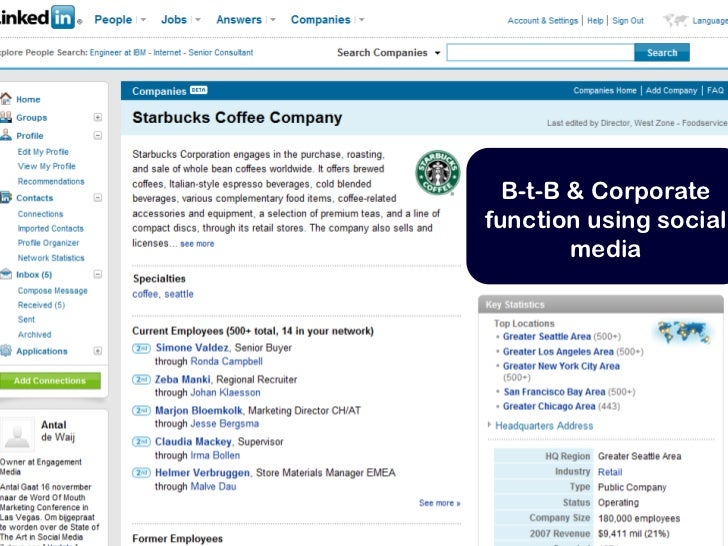The image size is (728, 546).
Task: Open the Answers top navigation item
Action: point(239,20)
